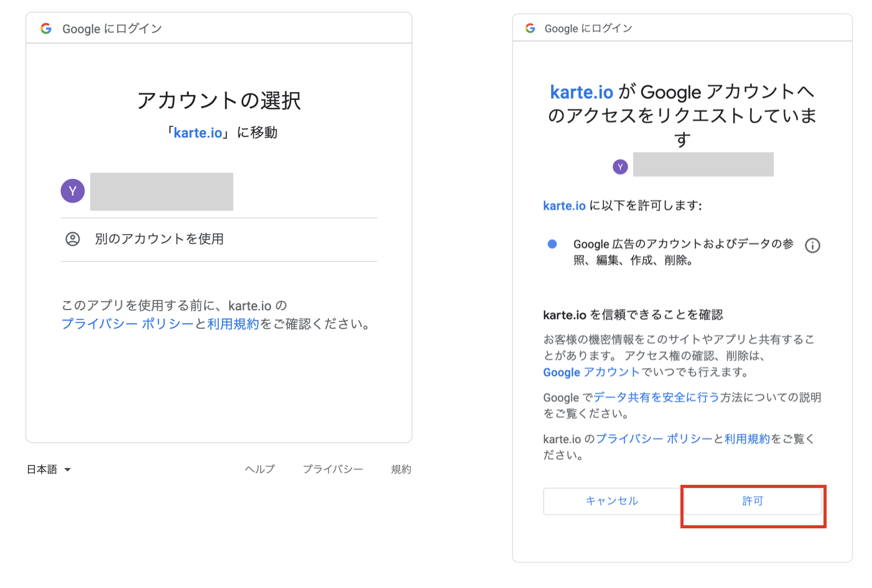Click the 規約 footer link
Viewport: 872px width, 588px height.
pyautogui.click(x=401, y=469)
